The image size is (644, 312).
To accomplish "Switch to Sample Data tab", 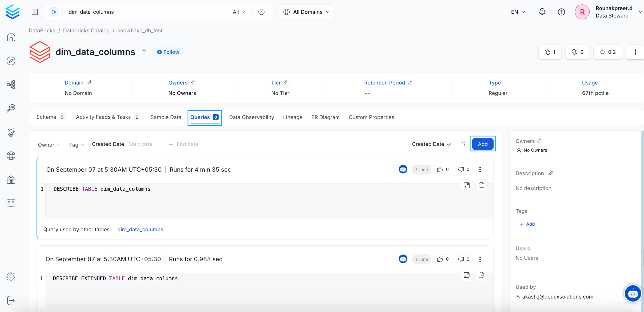I will tap(166, 117).
